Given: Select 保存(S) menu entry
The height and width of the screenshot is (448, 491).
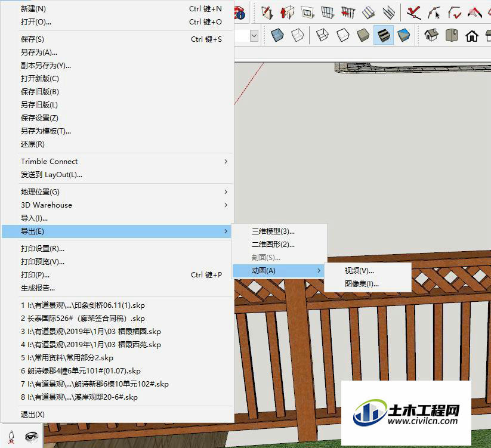Looking at the screenshot, I should tap(118, 39).
